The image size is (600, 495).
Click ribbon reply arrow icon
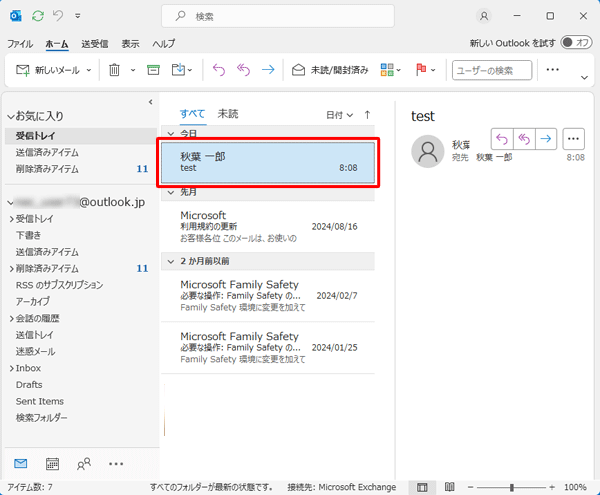[x=218, y=70]
